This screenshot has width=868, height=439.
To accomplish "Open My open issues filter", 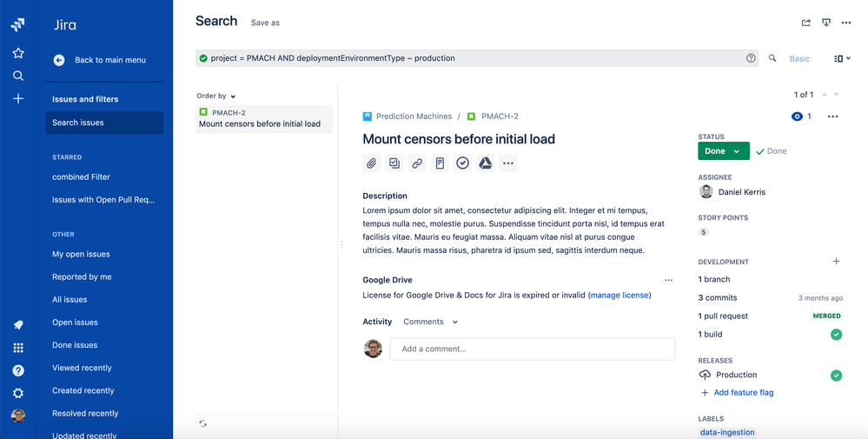I will click(x=81, y=254).
